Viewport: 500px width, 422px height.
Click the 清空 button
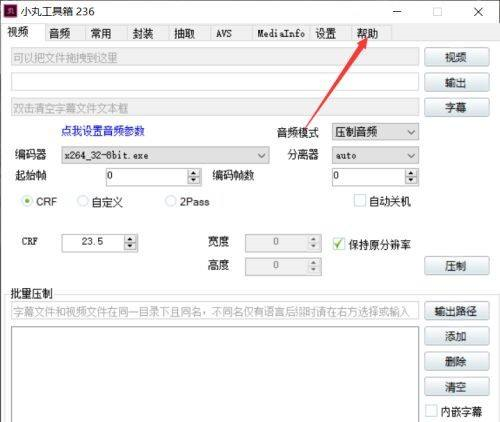[457, 387]
